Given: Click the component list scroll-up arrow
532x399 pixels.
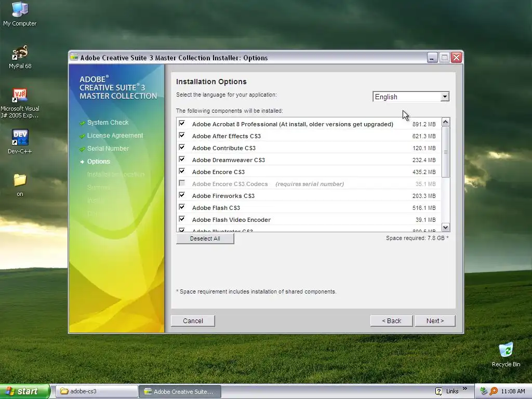Looking at the screenshot, I should [445, 122].
